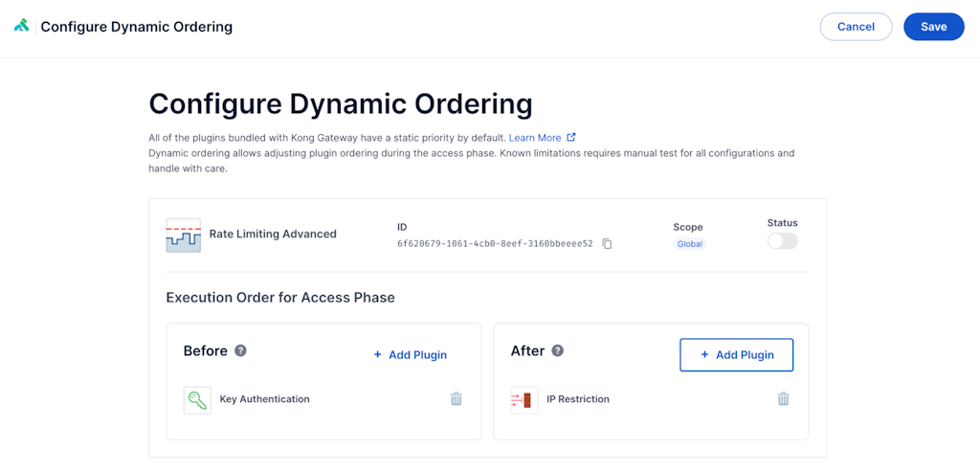Add a plugin to the Before section
Image resolution: width=980 pixels, height=472 pixels.
410,355
